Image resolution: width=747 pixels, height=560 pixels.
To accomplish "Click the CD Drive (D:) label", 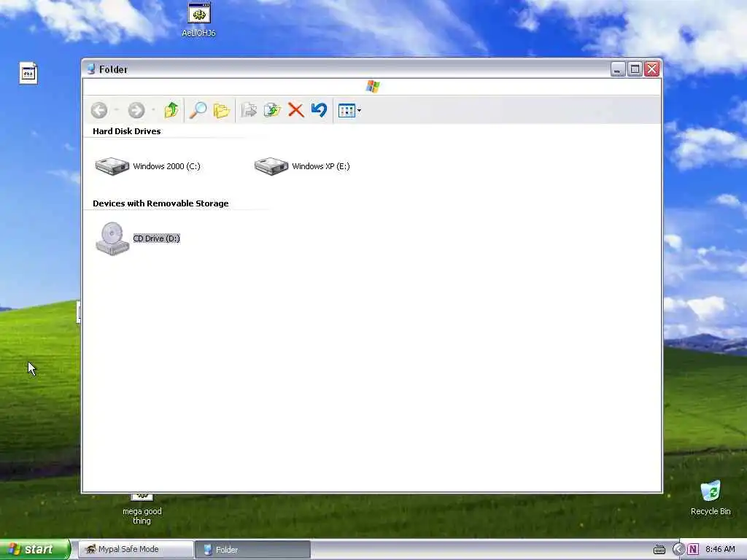I will [x=157, y=238].
